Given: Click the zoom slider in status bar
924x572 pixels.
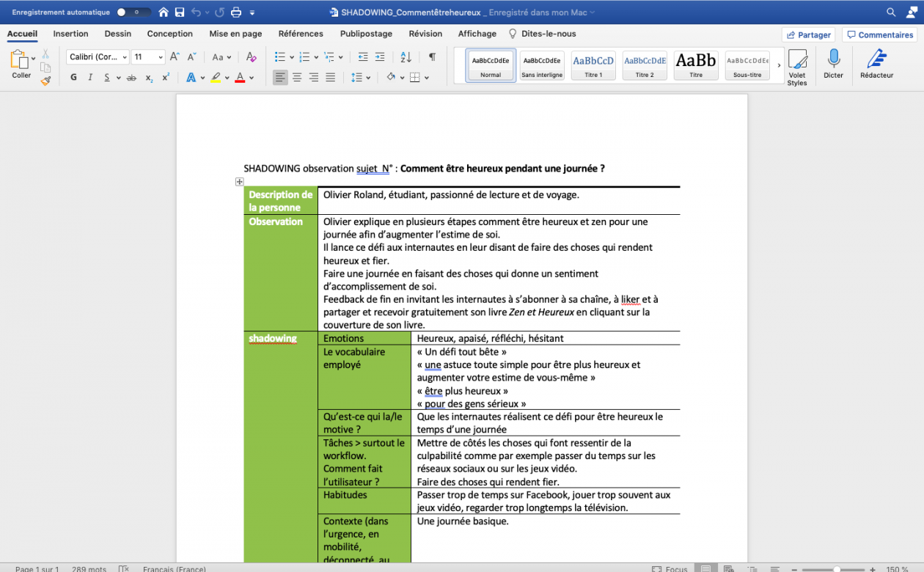Looking at the screenshot, I should click(x=836, y=569).
